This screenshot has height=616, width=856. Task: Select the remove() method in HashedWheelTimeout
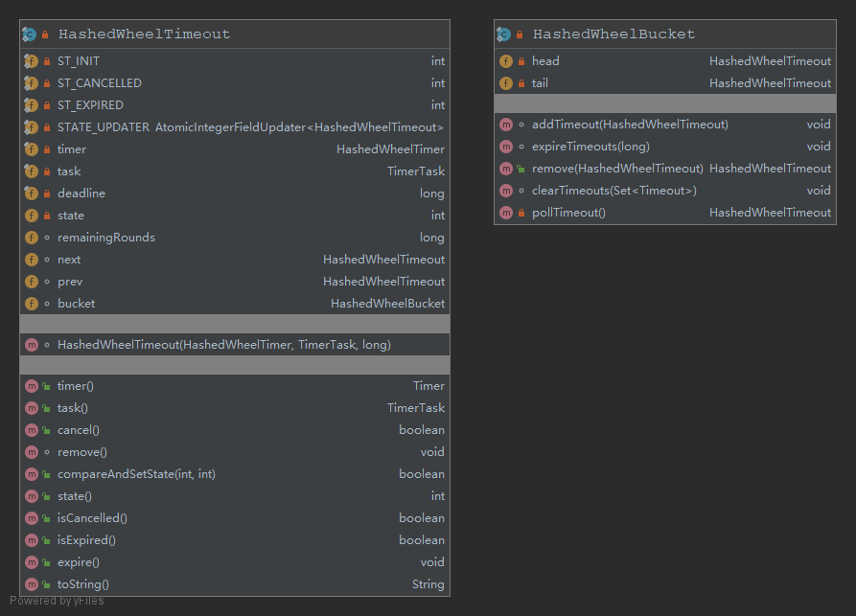[82, 452]
